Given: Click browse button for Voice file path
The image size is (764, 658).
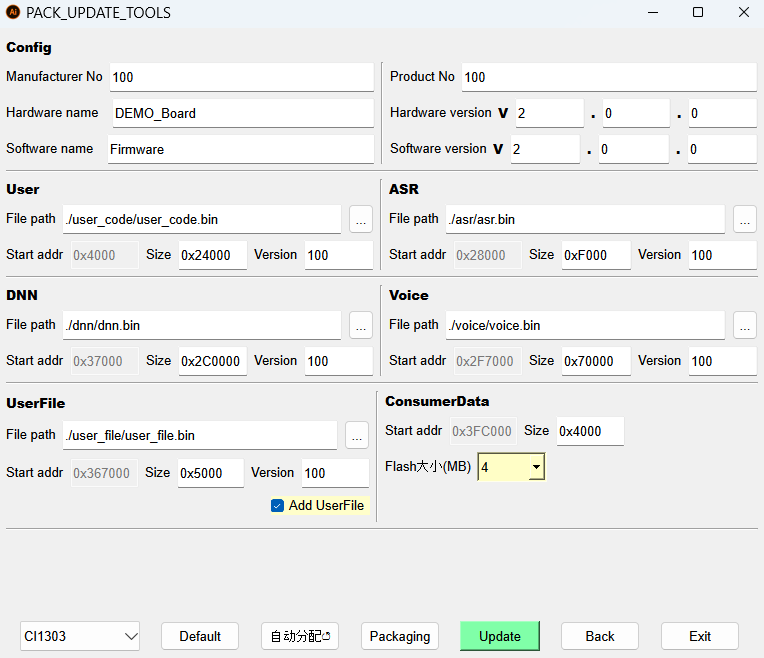Looking at the screenshot, I should coord(744,325).
